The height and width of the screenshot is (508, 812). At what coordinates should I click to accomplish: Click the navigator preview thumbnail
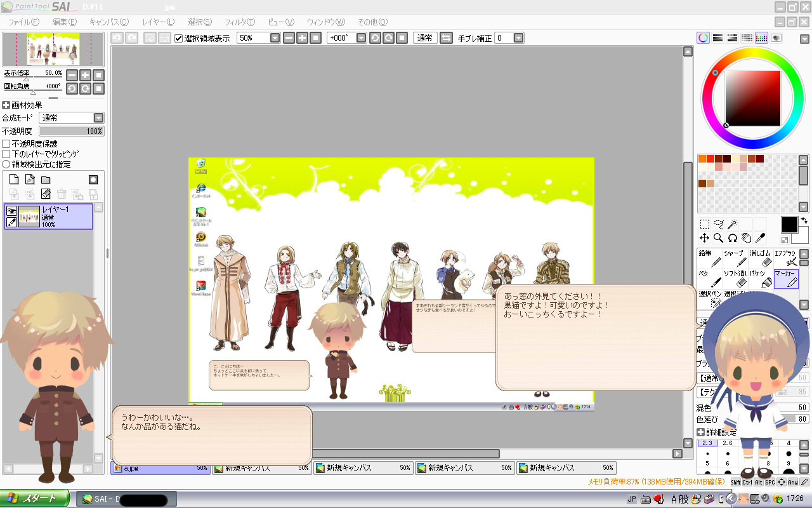(53, 50)
